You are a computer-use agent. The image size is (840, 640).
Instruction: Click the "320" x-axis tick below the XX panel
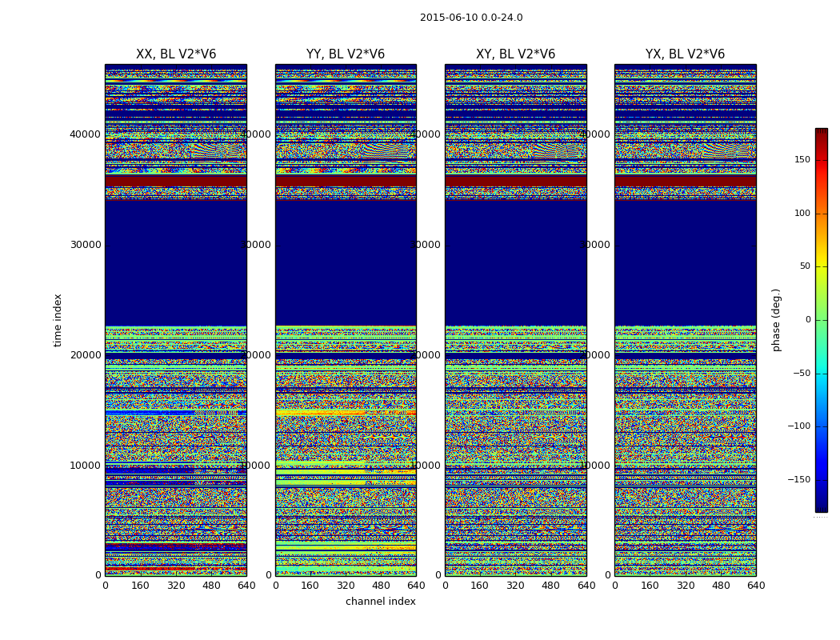(176, 586)
